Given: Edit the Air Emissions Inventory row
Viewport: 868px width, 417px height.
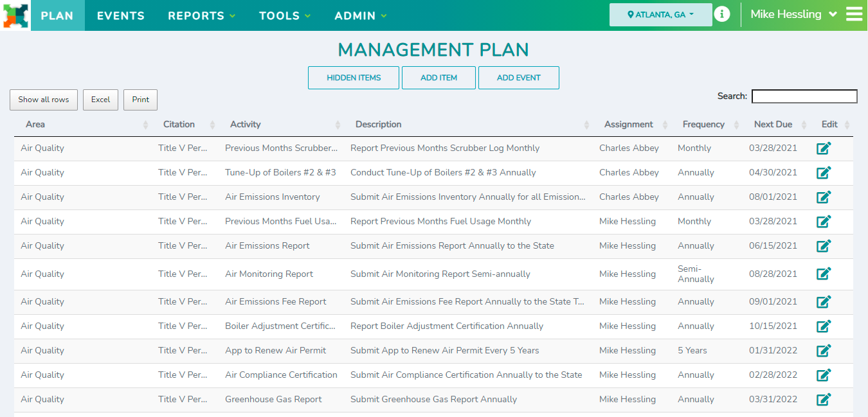Looking at the screenshot, I should (x=824, y=197).
